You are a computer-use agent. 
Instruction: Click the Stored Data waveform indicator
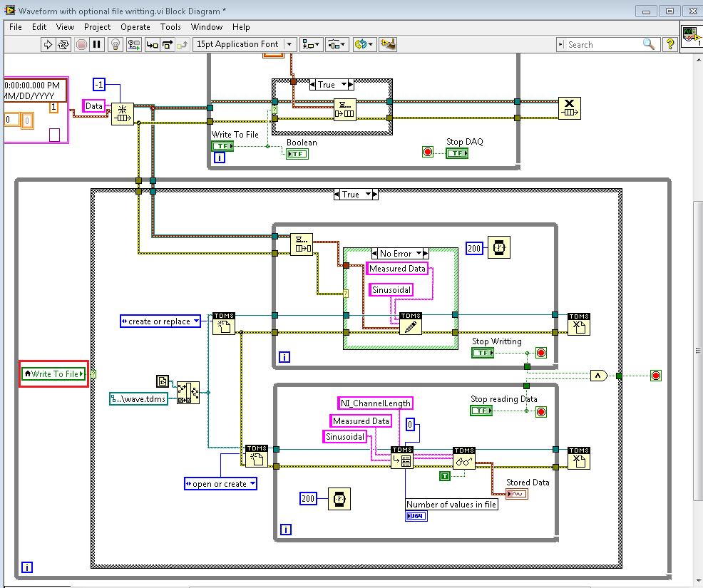(517, 494)
